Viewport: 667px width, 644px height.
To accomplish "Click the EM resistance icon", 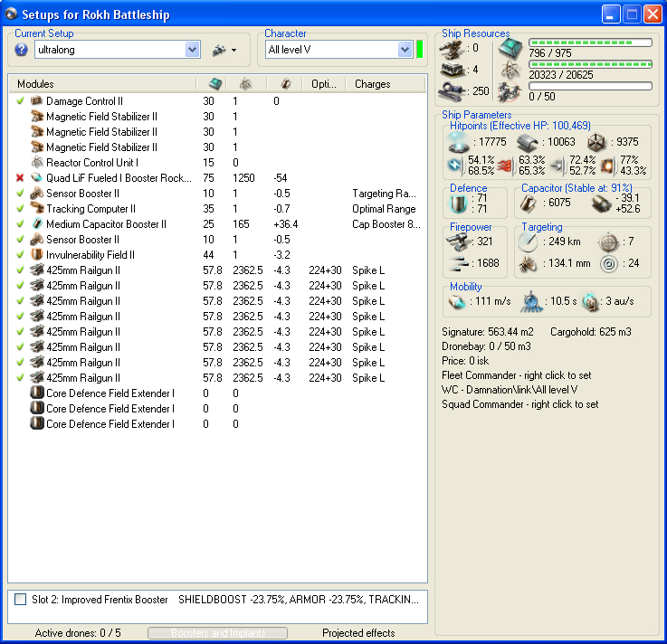I will point(455,166).
